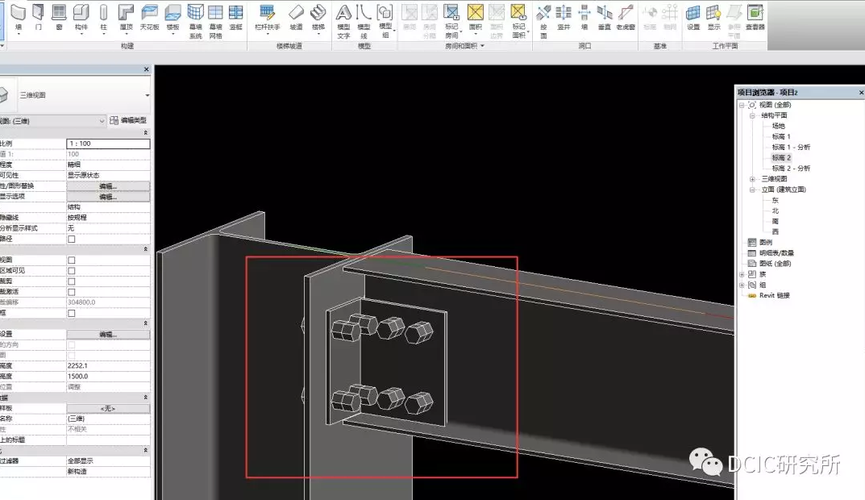Select the Model Line (模型线) tool

[x=364, y=21]
